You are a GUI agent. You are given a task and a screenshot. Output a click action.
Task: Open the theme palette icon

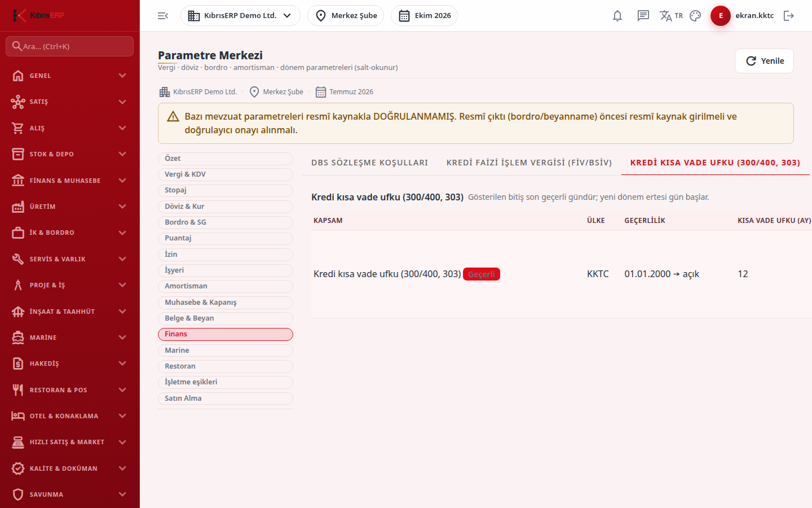coord(695,16)
